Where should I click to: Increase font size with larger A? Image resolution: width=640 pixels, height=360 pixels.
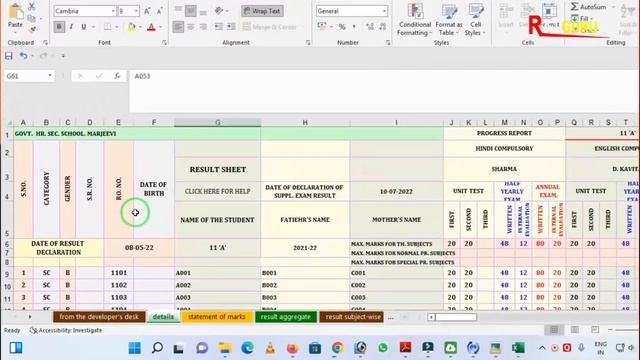click(x=147, y=11)
